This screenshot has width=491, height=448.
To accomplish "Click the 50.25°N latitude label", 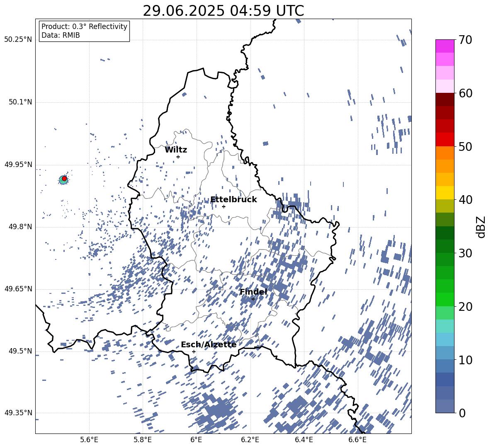I will [18, 40].
